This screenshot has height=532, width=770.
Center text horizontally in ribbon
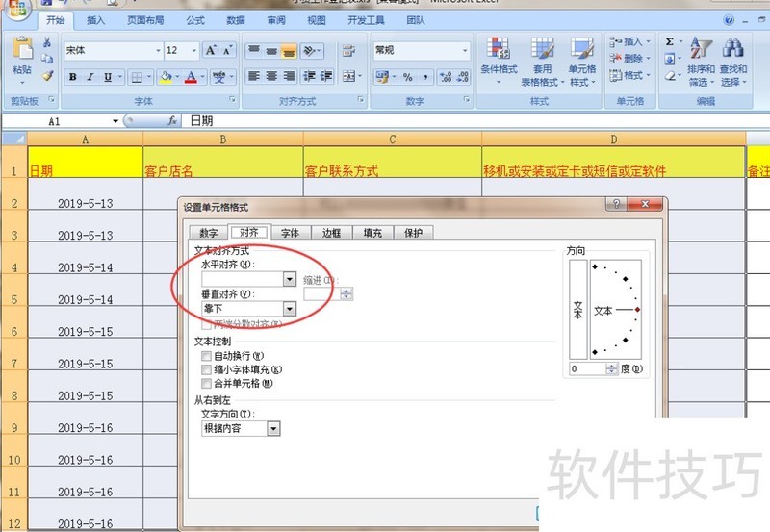(271, 76)
